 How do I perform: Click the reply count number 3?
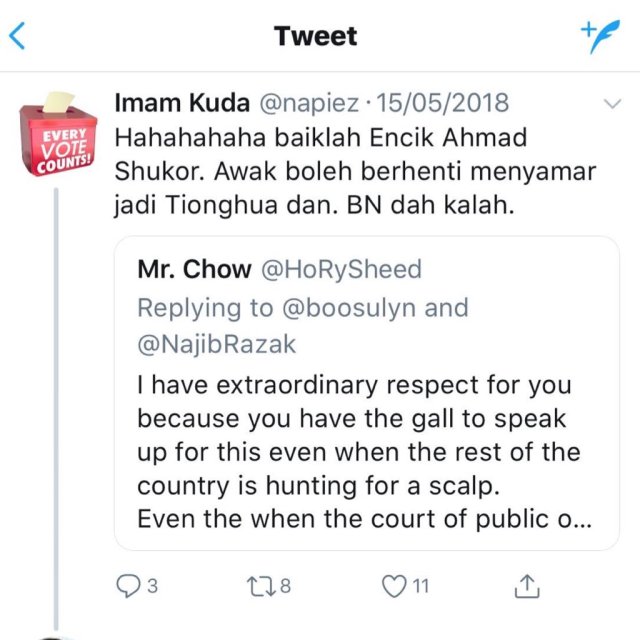coord(152,587)
